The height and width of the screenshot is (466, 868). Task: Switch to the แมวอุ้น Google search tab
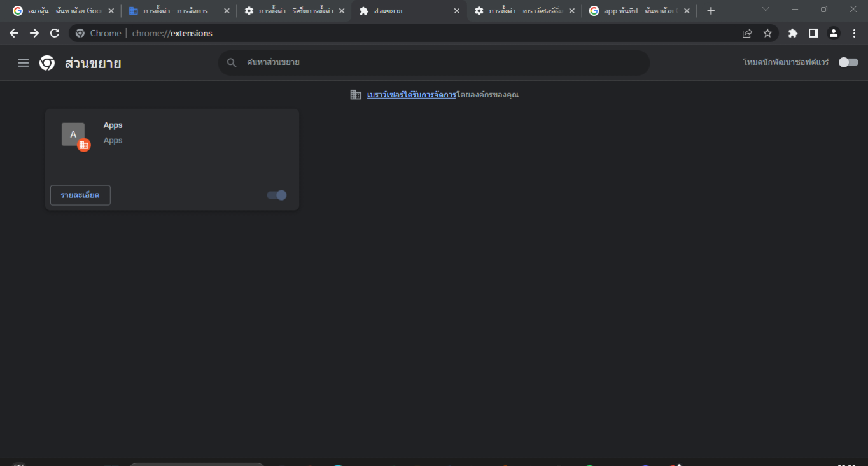62,11
